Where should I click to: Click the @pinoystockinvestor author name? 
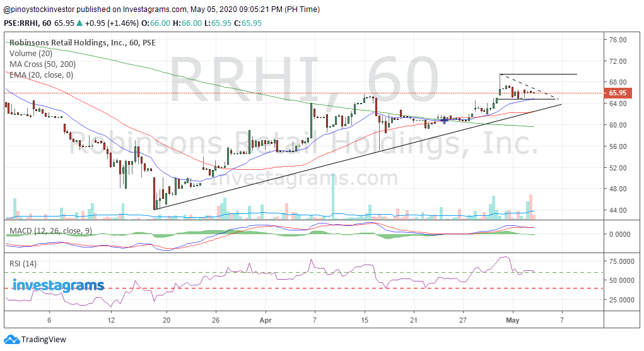[47, 9]
